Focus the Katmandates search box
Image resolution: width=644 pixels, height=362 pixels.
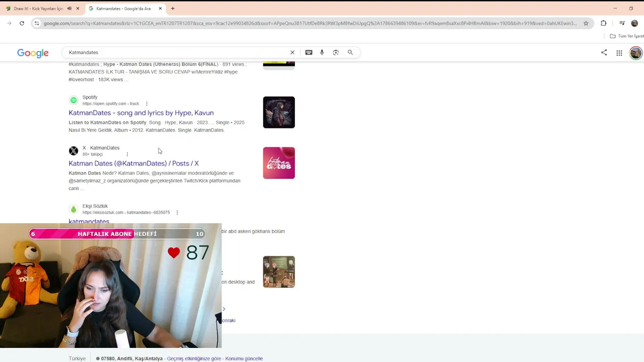[x=176, y=52]
